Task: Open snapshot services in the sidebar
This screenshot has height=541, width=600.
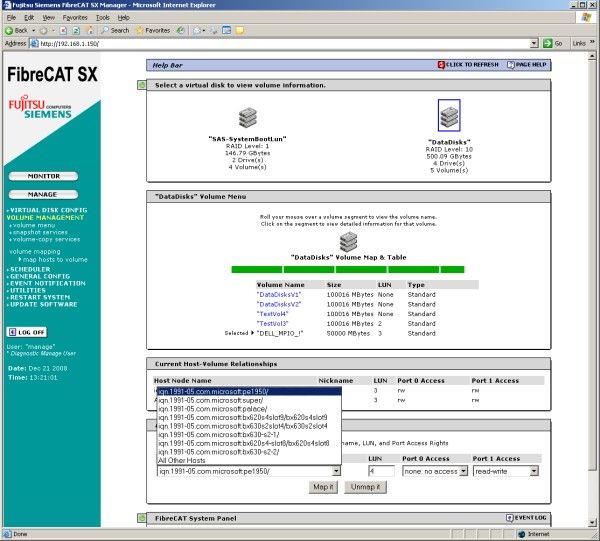Action: tap(40, 232)
